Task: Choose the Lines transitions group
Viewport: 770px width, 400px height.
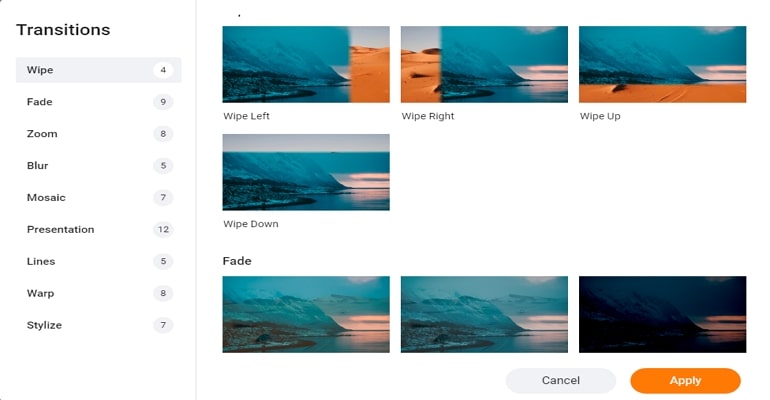Action: pos(98,261)
